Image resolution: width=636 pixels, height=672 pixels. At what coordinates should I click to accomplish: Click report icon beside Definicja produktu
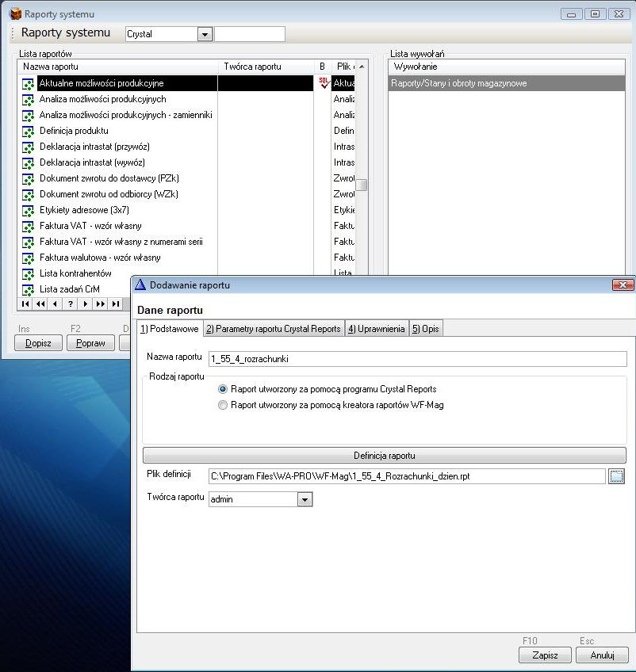coord(29,132)
